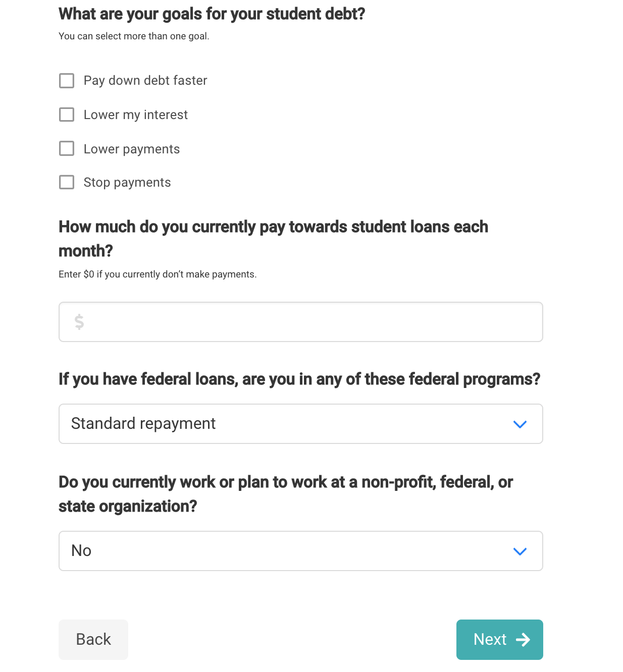Click the blue chevron beside 'No'
The width and height of the screenshot is (623, 672).
click(x=520, y=551)
